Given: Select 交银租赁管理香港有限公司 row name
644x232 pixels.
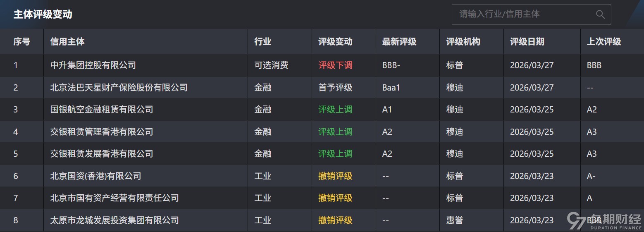Looking at the screenshot, I should coord(102,132).
